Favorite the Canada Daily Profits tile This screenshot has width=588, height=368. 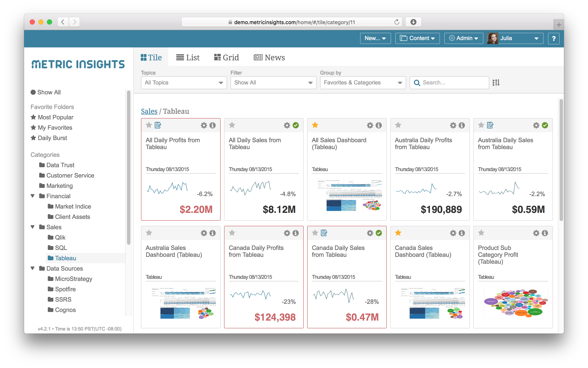pos(232,233)
